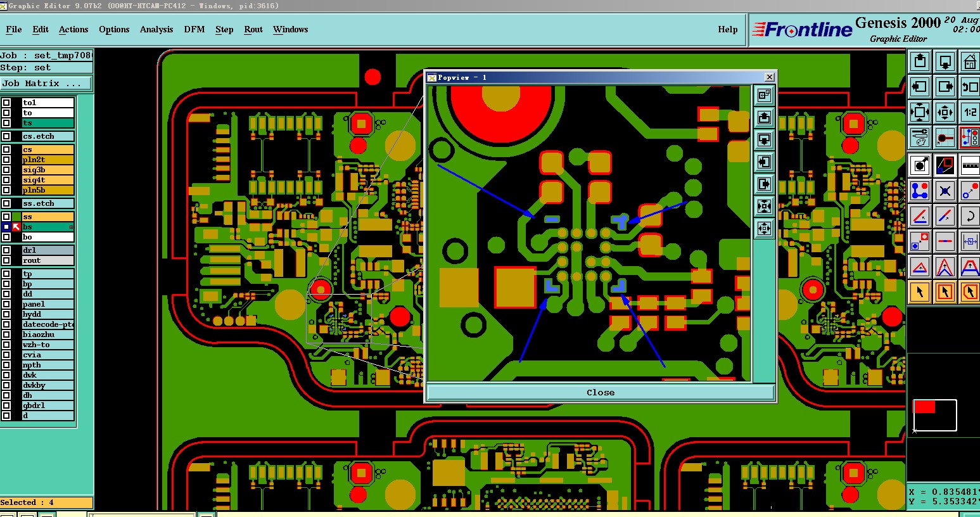Image resolution: width=980 pixels, height=517 pixels.
Task: Select the line-to-line edit tool
Action: (920, 216)
